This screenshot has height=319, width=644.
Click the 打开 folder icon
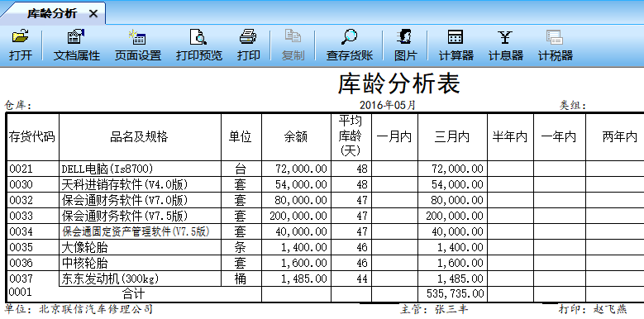pos(20,36)
